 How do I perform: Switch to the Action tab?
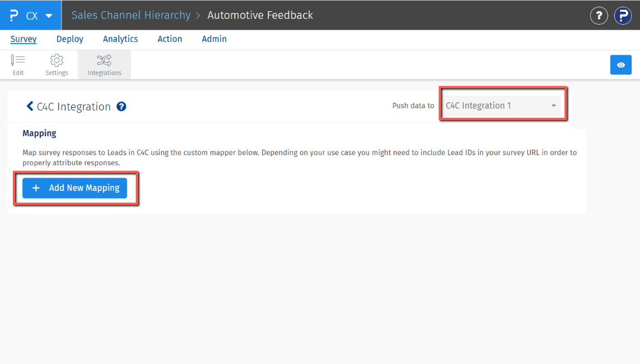coord(170,39)
